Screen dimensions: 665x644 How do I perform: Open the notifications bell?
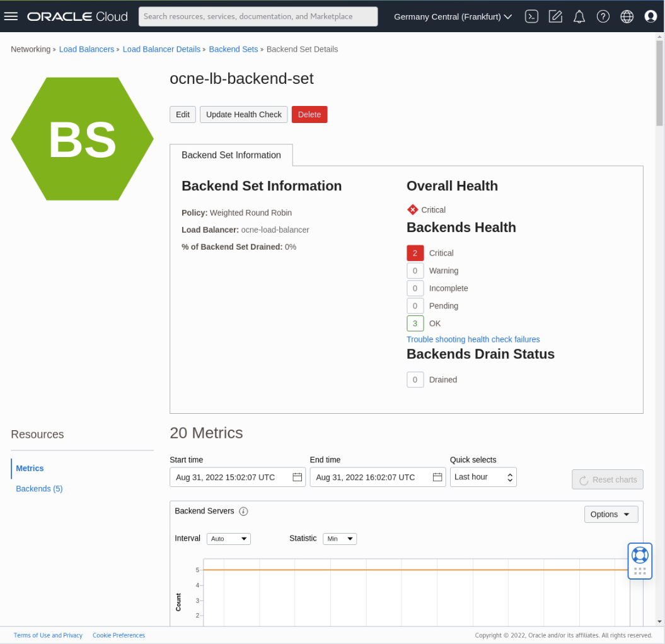[579, 16]
